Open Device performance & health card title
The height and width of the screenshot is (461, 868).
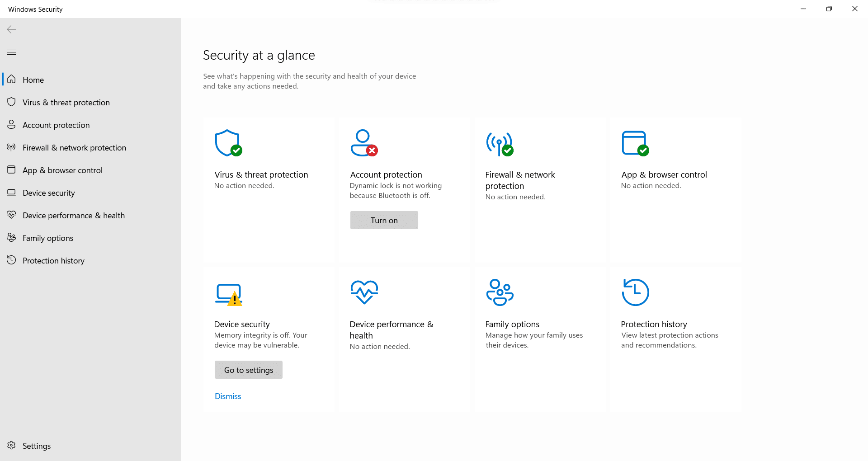[x=392, y=330]
